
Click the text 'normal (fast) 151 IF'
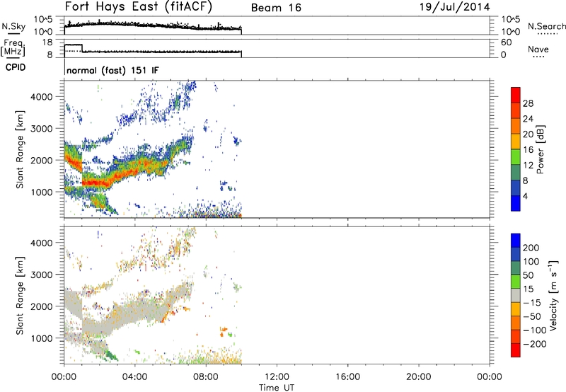(x=112, y=70)
